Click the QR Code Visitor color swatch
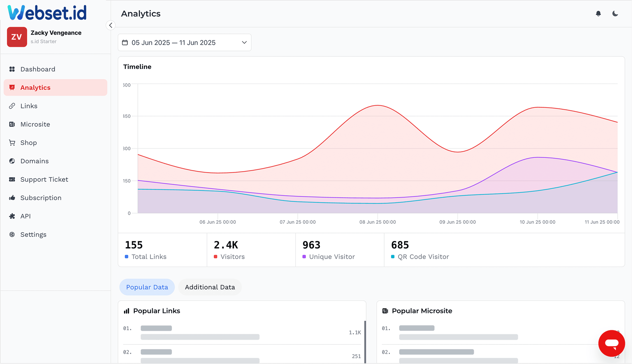 pos(393,257)
